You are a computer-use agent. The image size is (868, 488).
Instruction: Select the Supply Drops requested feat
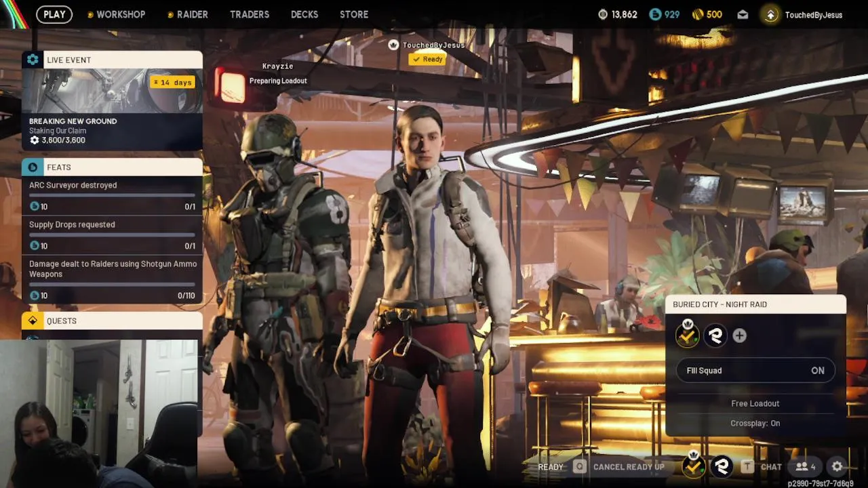pos(112,235)
